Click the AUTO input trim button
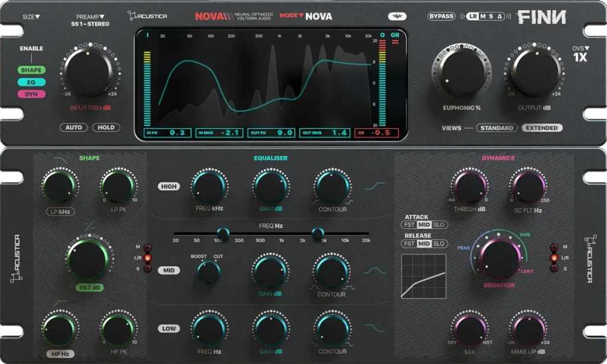 point(74,127)
